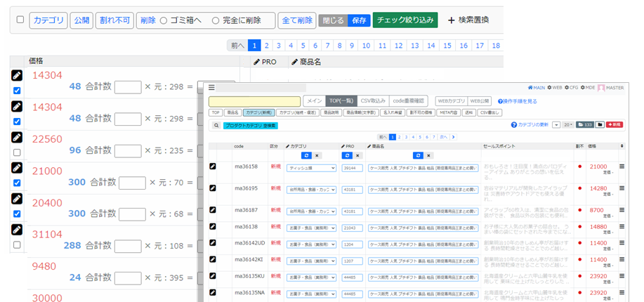Viewport: 644px width, 302px height.
Task: Switch to the CSV取込み tab
Action: 373,101
